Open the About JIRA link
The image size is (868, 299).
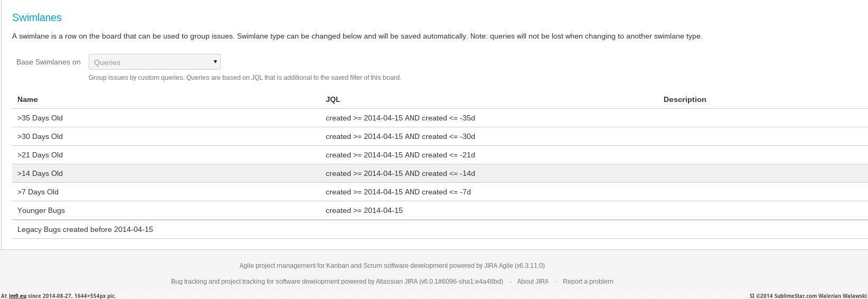pos(533,282)
